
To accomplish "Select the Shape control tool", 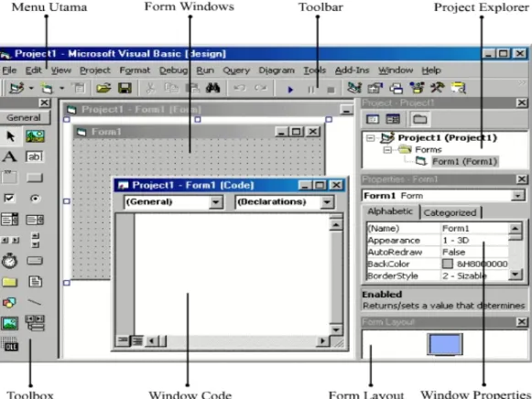I will click(x=9, y=302).
